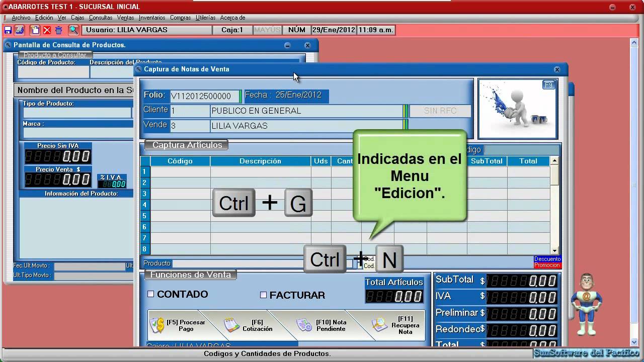Toggle the CONTADO checkbox
This screenshot has height=362, width=644.
tap(150, 294)
